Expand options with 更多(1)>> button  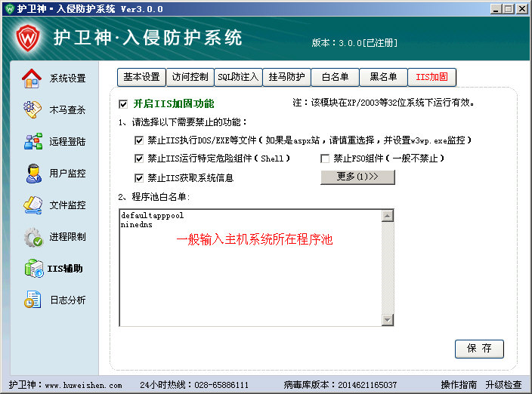[357, 177]
